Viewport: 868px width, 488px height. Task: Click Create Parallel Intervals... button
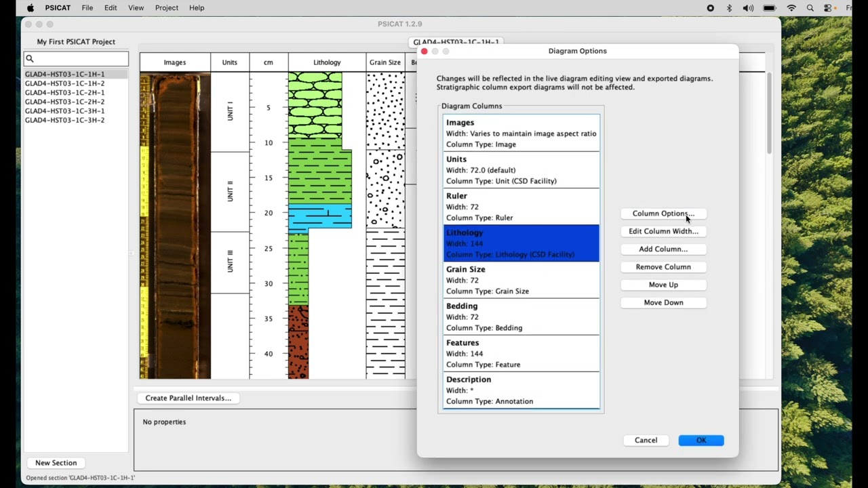188,398
